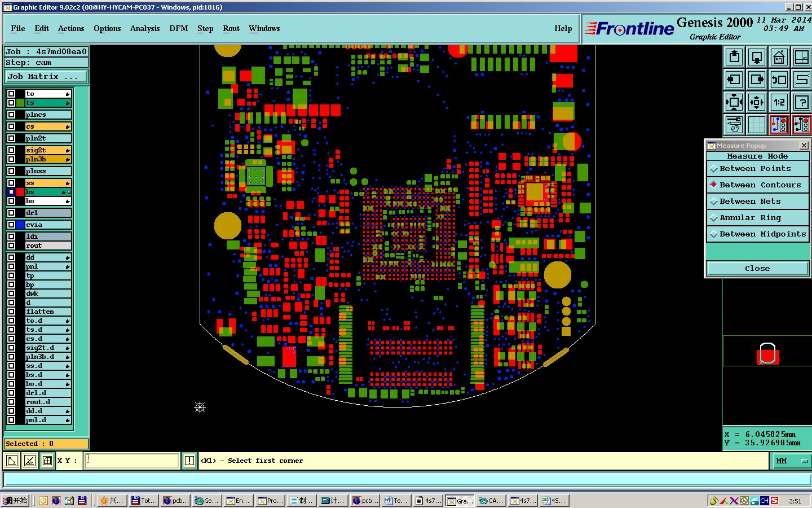
Task: Toggle the 'bs' layer checkbox
Action: (11, 192)
